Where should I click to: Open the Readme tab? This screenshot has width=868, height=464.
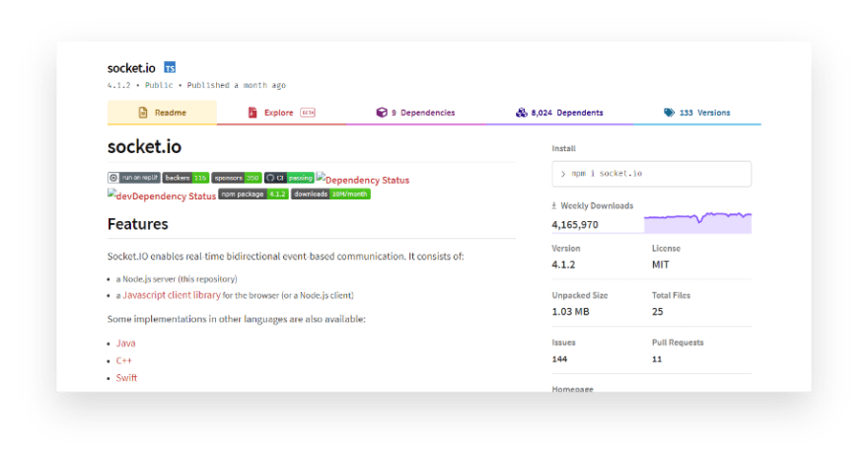coord(162,113)
